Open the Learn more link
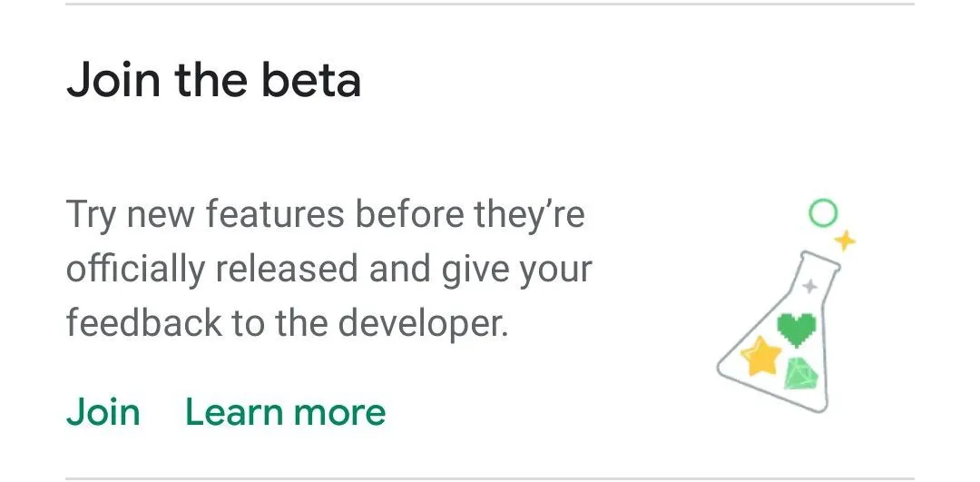This screenshot has width=980, height=482. 285,412
